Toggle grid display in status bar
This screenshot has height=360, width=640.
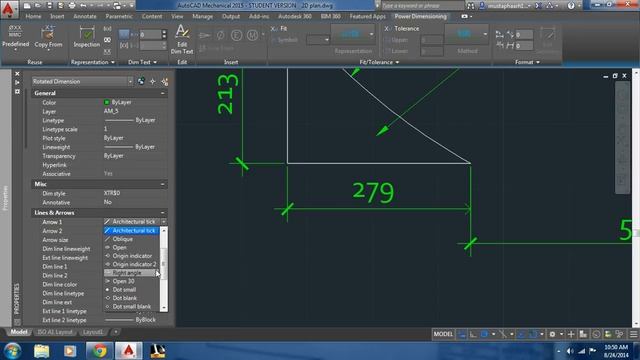pos(462,334)
